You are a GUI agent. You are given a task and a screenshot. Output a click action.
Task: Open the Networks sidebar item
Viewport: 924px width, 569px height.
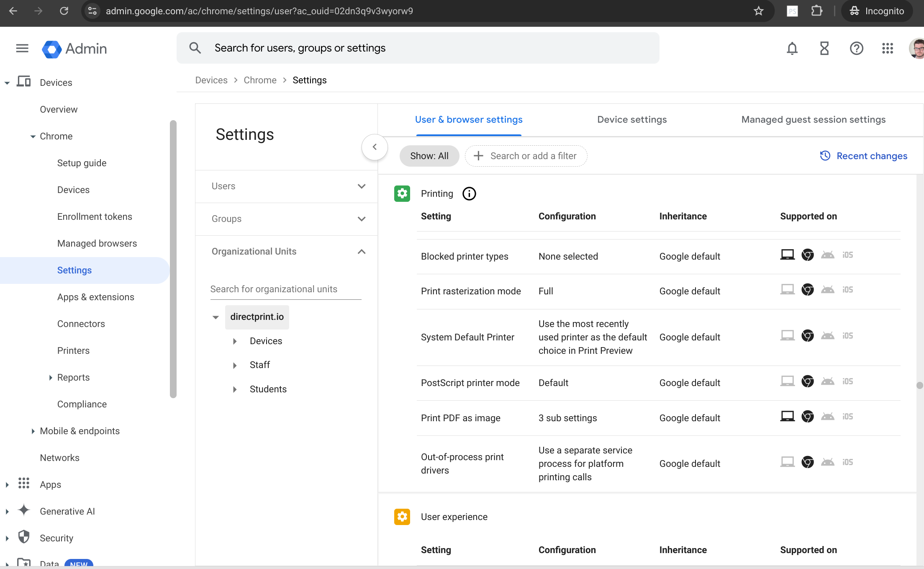(59, 458)
